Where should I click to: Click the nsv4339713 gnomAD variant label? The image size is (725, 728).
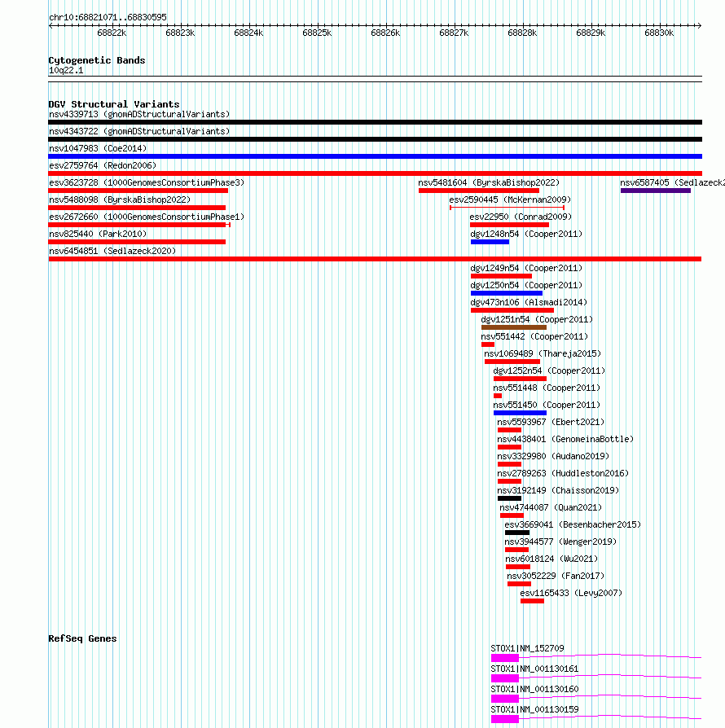tap(139, 114)
